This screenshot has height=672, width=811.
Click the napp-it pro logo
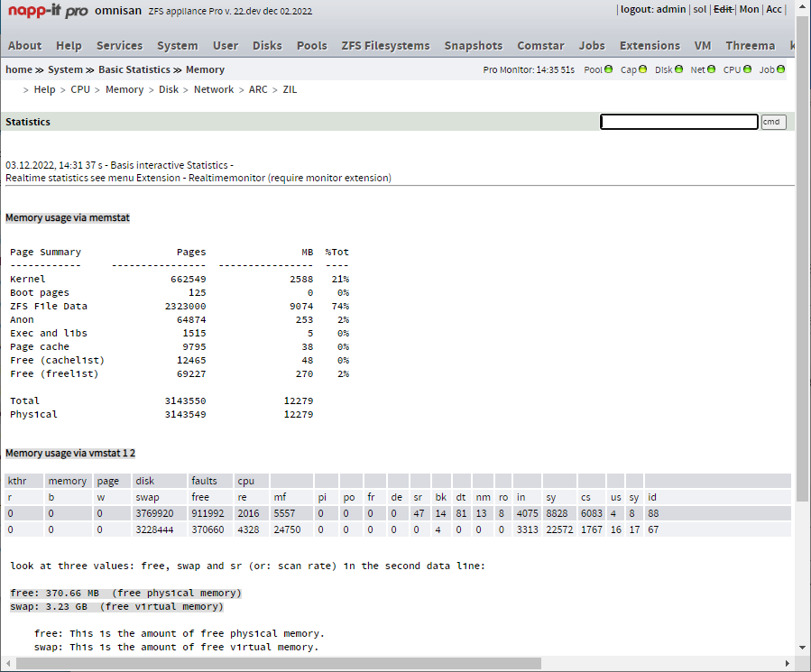48,11
